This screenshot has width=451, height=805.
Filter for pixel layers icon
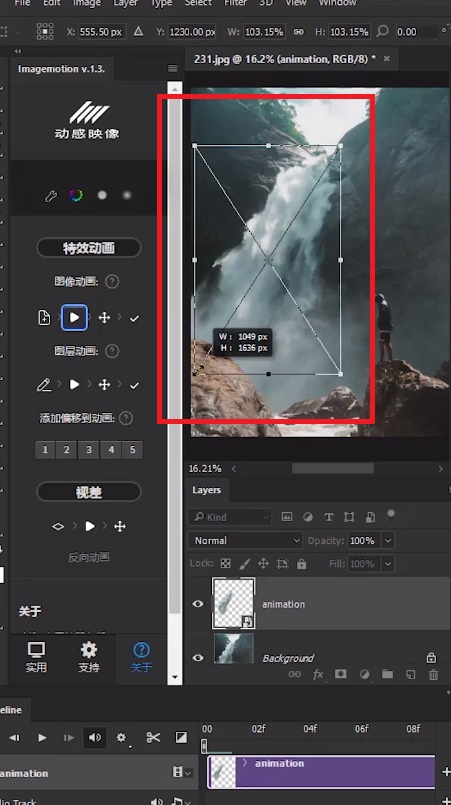pos(287,517)
